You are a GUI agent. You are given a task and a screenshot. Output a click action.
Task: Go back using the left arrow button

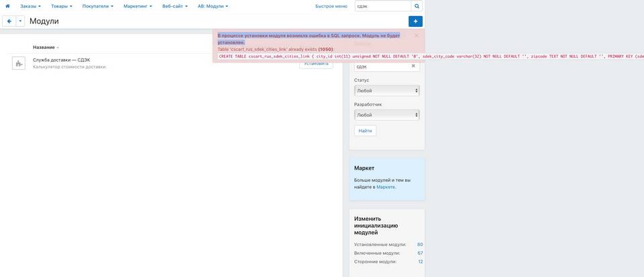[x=9, y=21]
